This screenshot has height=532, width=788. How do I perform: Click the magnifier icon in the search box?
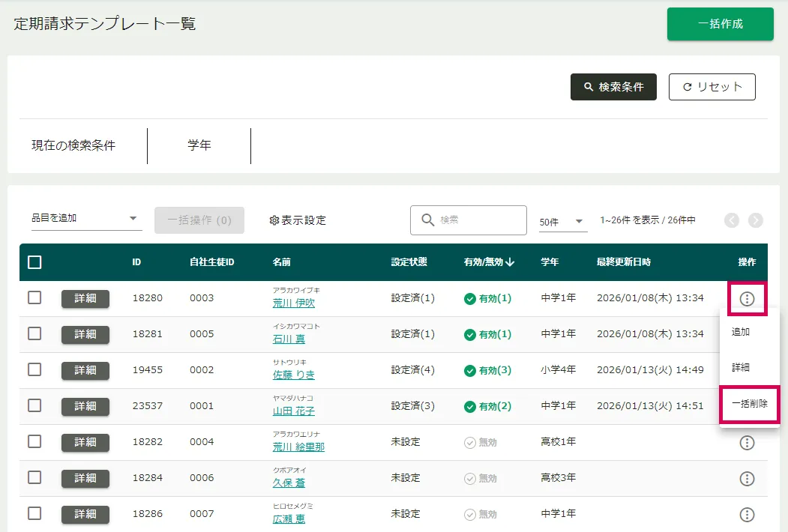point(428,220)
